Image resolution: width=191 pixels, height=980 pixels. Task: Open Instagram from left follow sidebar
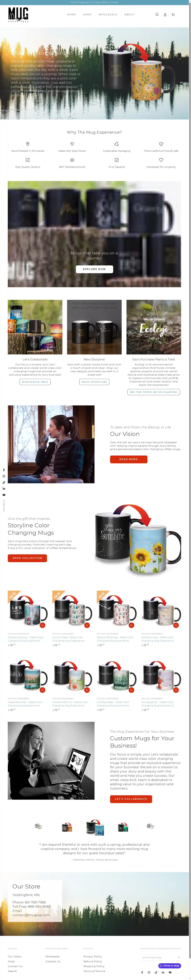tap(4, 476)
